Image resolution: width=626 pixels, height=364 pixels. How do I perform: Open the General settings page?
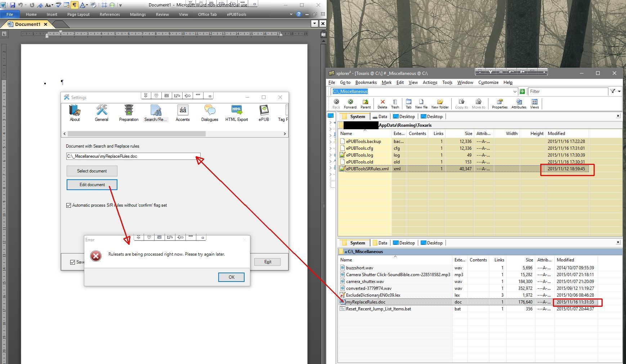coord(102,113)
